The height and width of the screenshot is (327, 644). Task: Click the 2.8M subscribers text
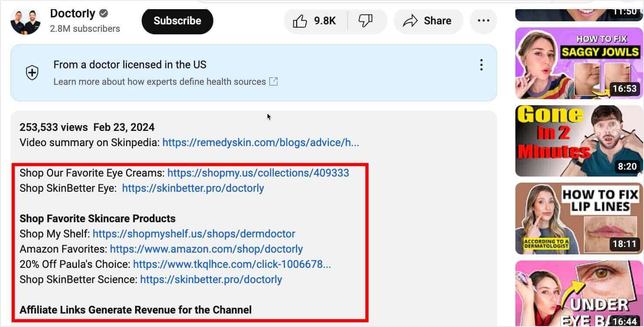click(x=85, y=29)
